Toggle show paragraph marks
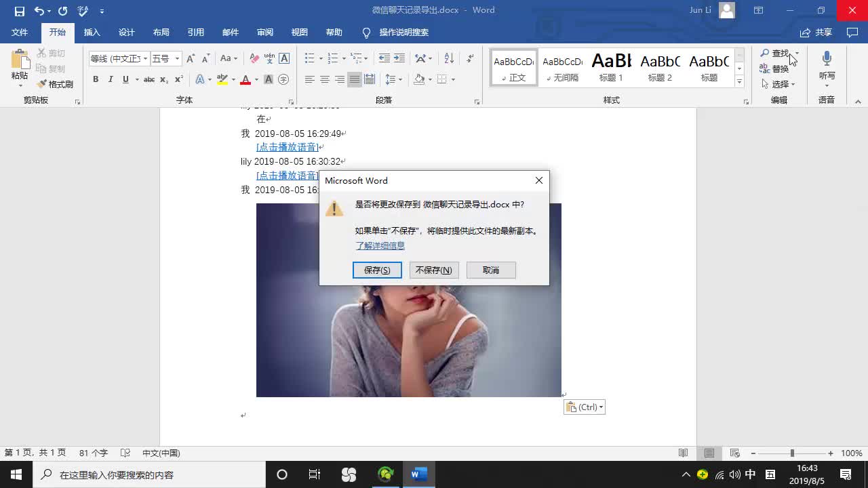 (x=470, y=58)
